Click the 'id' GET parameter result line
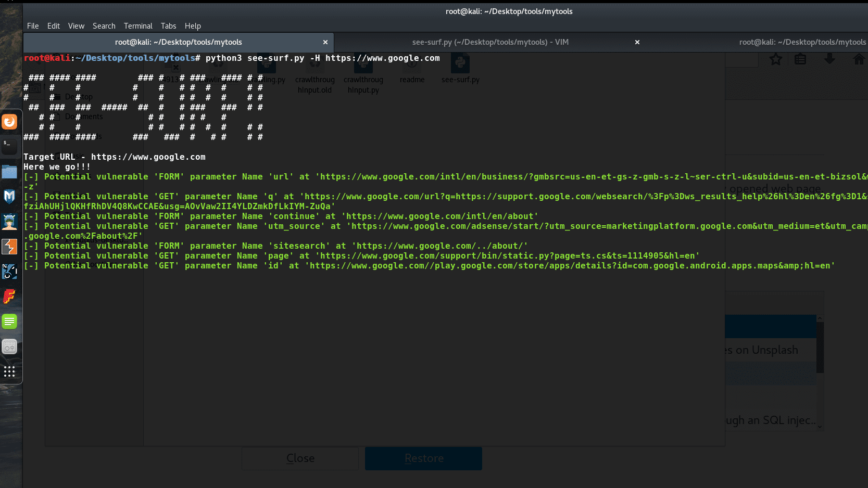The height and width of the screenshot is (488, 868). 430,266
